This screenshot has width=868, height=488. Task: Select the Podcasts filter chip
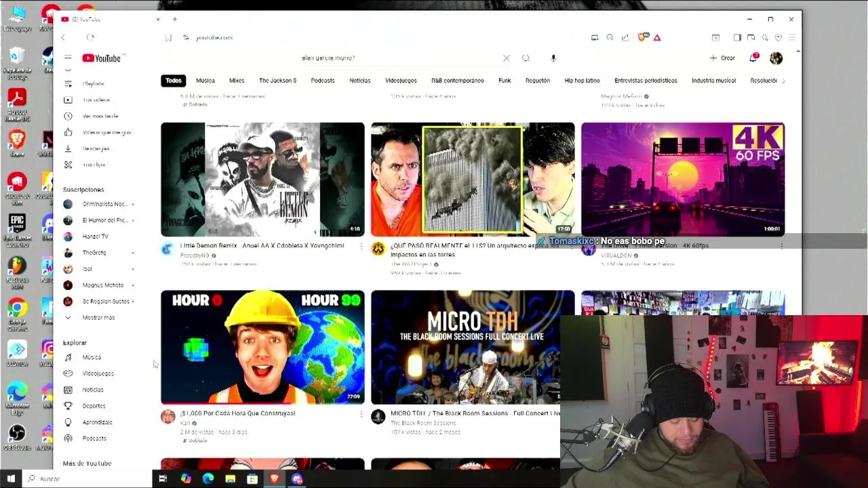tap(323, 81)
